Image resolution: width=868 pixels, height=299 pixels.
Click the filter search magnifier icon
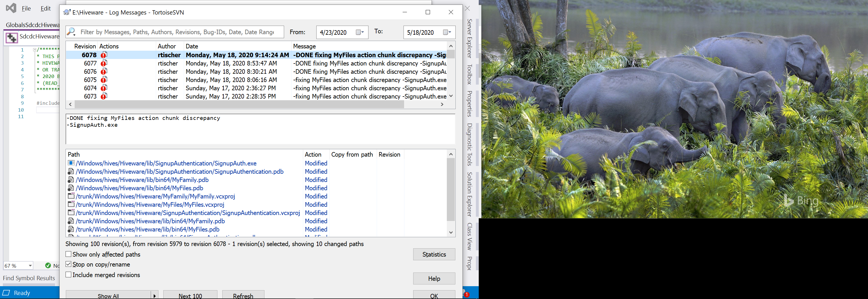[x=71, y=32]
